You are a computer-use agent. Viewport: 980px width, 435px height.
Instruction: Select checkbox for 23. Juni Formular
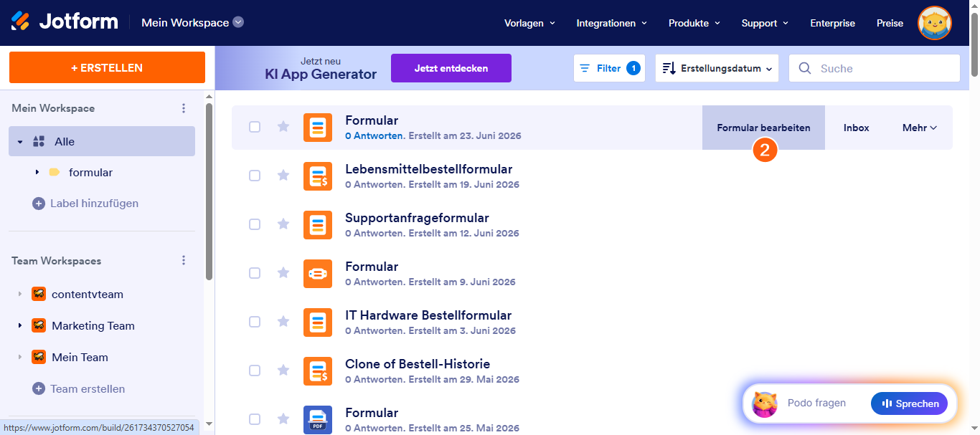[255, 127]
